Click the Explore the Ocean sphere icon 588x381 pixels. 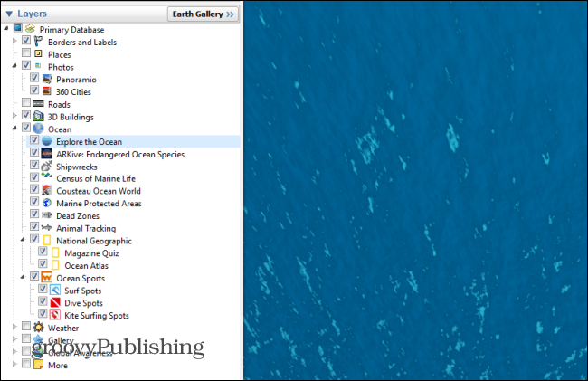point(47,141)
